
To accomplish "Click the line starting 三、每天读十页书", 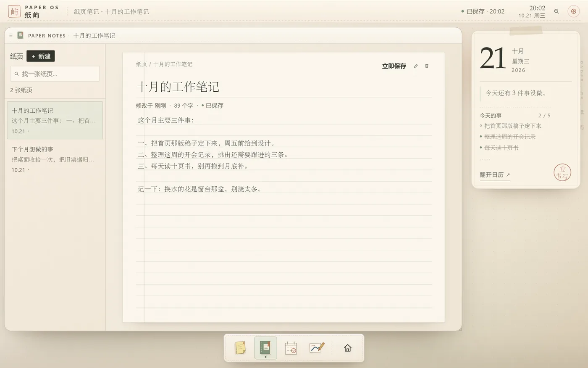I will 194,166.
